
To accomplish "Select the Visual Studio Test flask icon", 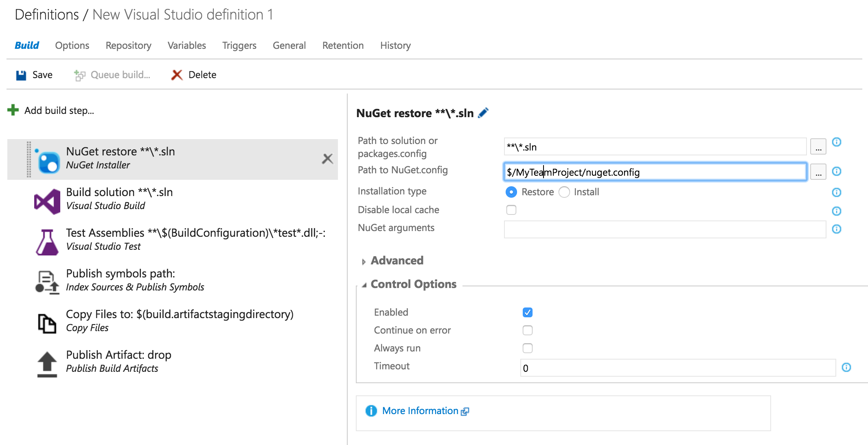I will (x=47, y=242).
